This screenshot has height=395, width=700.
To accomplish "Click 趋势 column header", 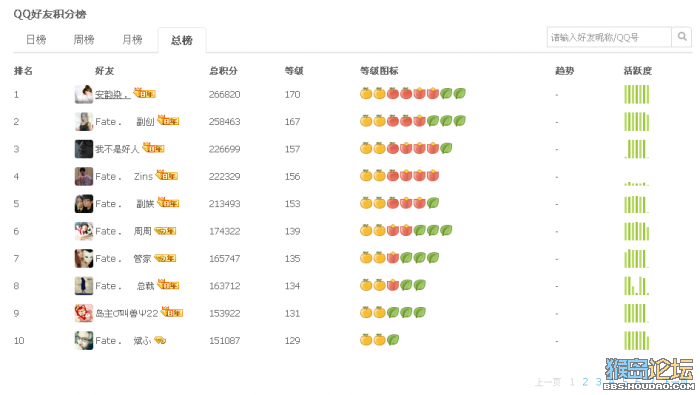I will pos(565,71).
